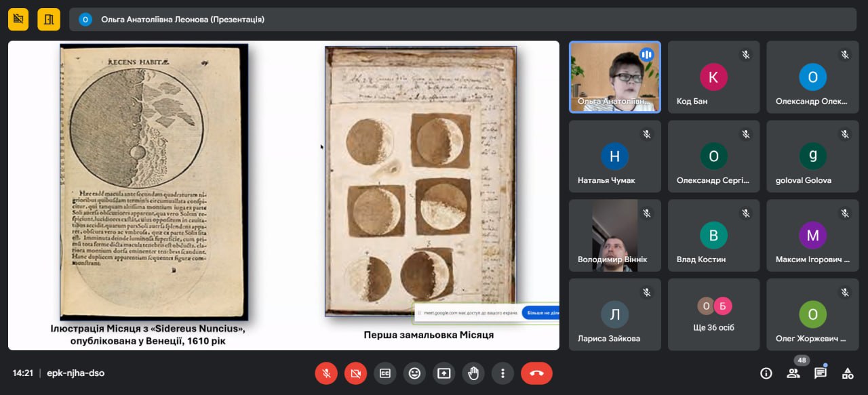The height and width of the screenshot is (395, 868).
Task: Open the 'Ще 36 осіб' tile
Action: pos(713,314)
